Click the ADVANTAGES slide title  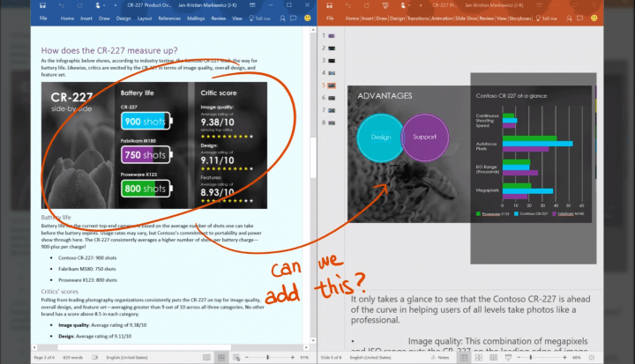[385, 96]
